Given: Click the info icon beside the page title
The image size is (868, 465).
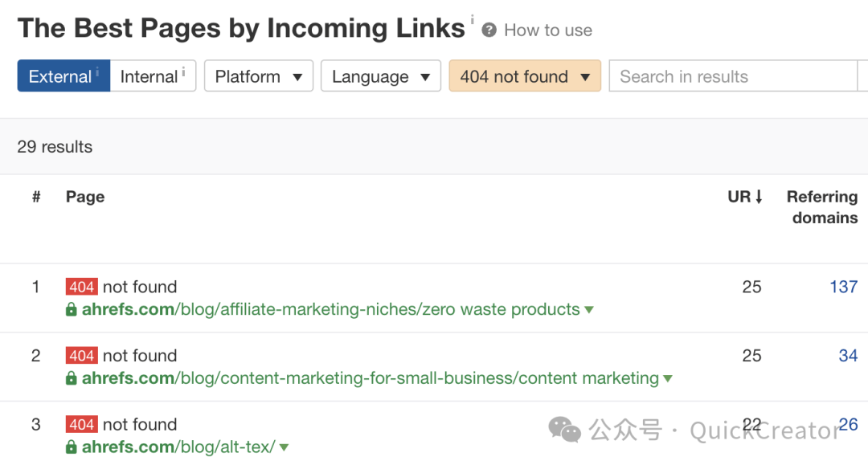Looking at the screenshot, I should tap(473, 20).
